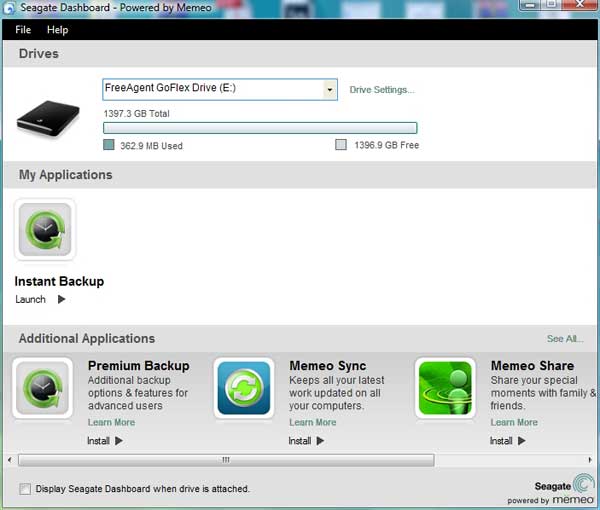Screen dimensions: 600x510
Task: Click the horizontal scrollbar right arrow
Action: (590, 460)
